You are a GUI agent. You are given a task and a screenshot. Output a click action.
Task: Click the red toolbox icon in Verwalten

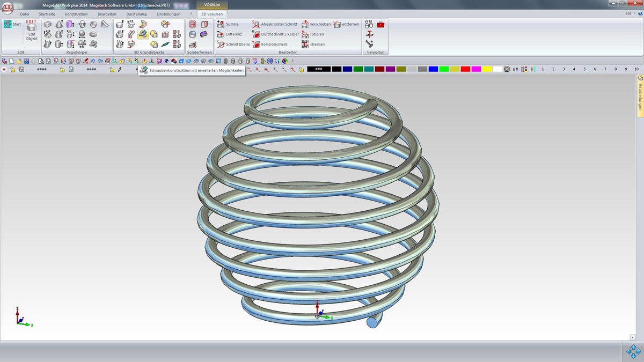point(380,25)
